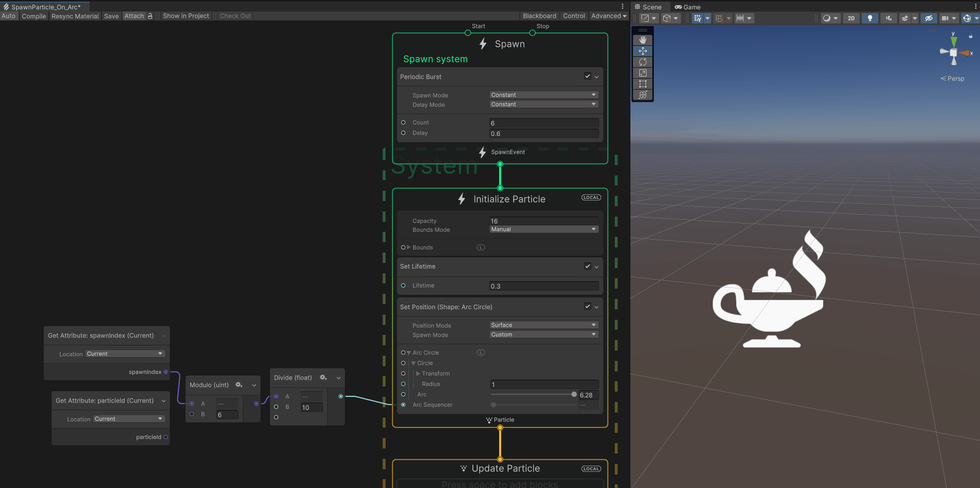This screenshot has width=980, height=488.
Task: Expand the Circle property in Set Position
Action: [x=414, y=363]
